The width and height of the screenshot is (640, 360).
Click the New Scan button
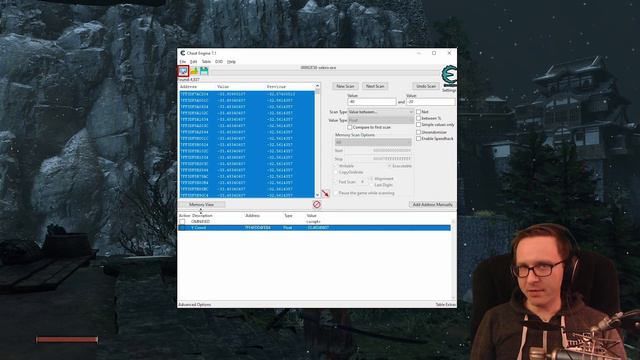(345, 86)
